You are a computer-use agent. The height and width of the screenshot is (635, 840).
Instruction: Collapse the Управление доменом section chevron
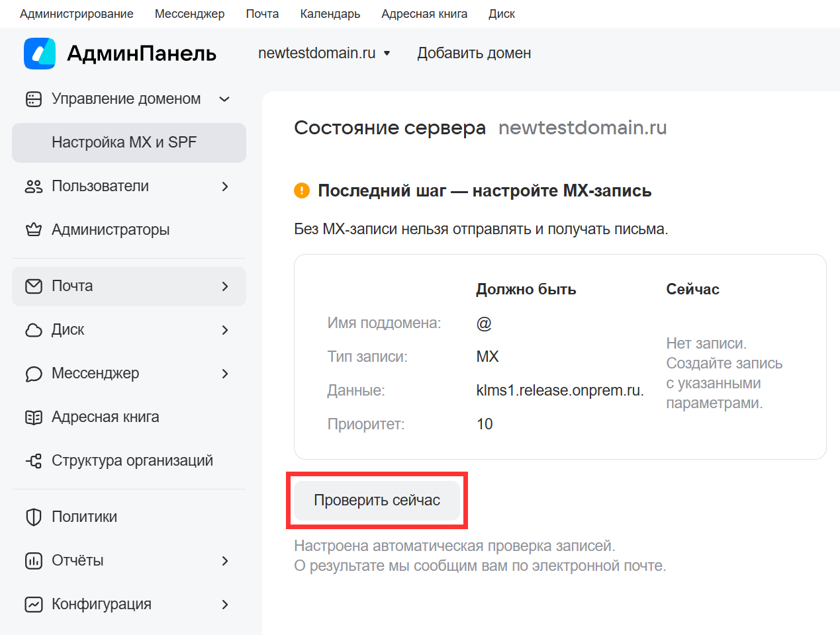[x=224, y=99]
